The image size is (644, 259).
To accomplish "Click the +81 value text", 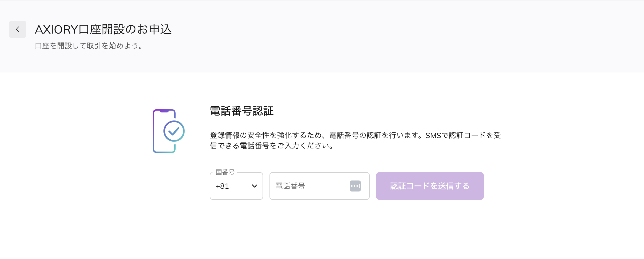I will pos(222,186).
